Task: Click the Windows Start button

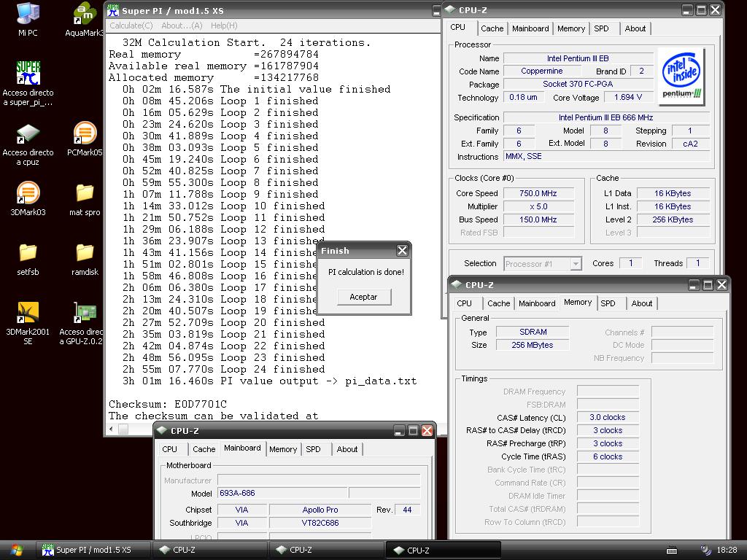Action: coord(18,550)
